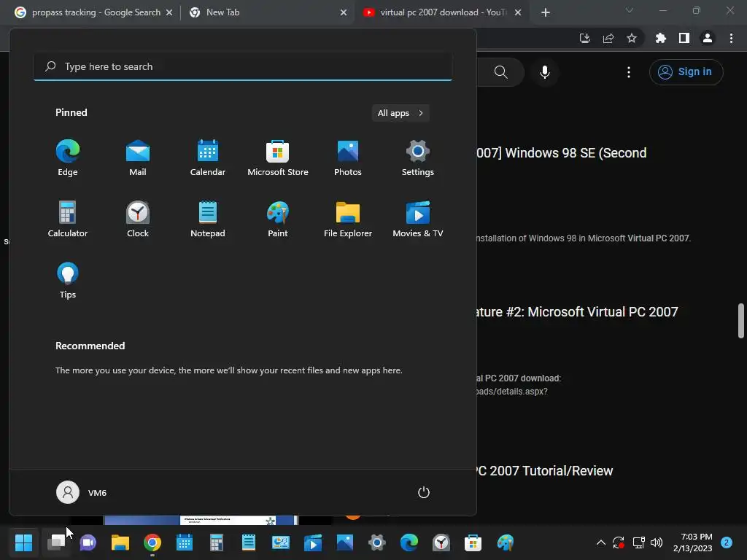Open Paint from the taskbar
Image resolution: width=747 pixels, height=560 pixels.
(x=506, y=542)
